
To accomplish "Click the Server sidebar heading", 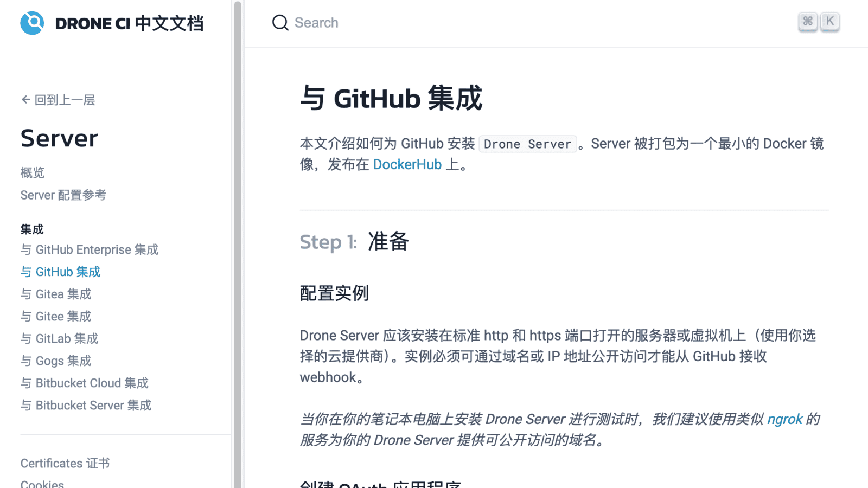I will click(59, 138).
